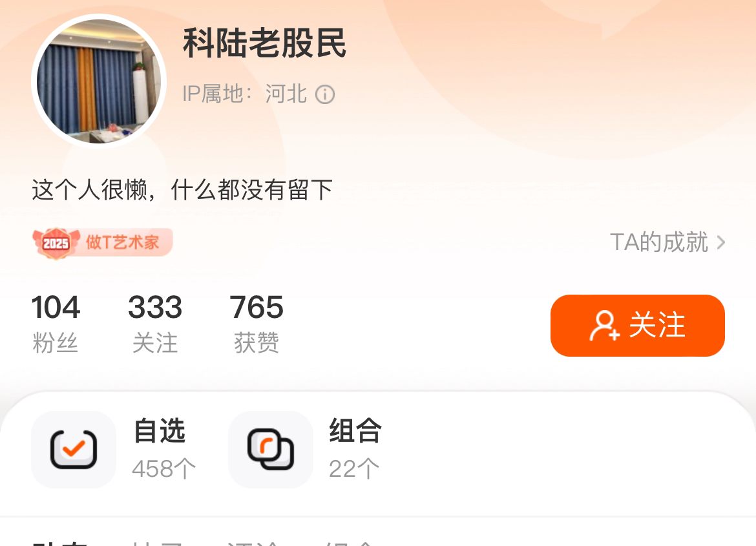Click the username 科陆老股民

[265, 43]
